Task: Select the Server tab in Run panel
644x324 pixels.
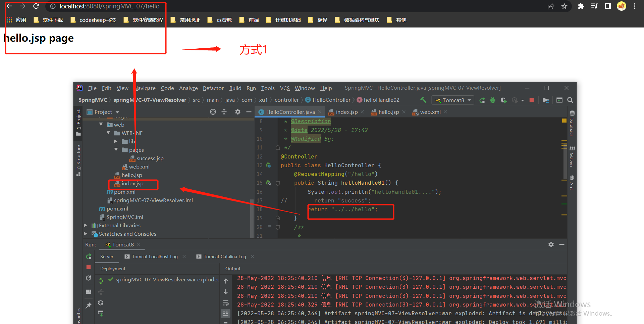Action: 107,257
